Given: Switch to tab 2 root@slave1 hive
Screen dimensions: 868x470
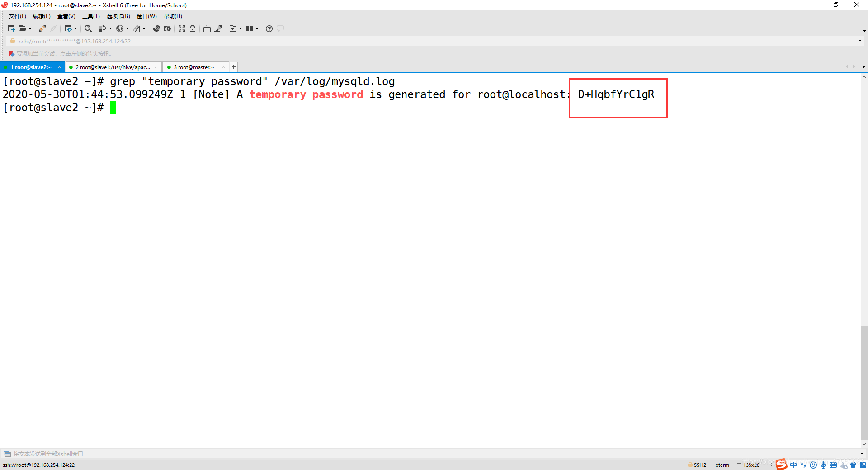Looking at the screenshot, I should [113, 67].
